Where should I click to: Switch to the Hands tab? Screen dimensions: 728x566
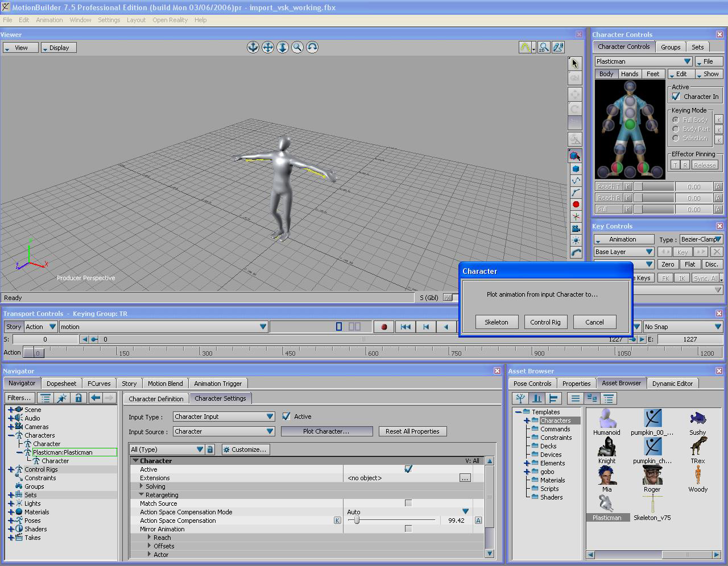coord(630,74)
